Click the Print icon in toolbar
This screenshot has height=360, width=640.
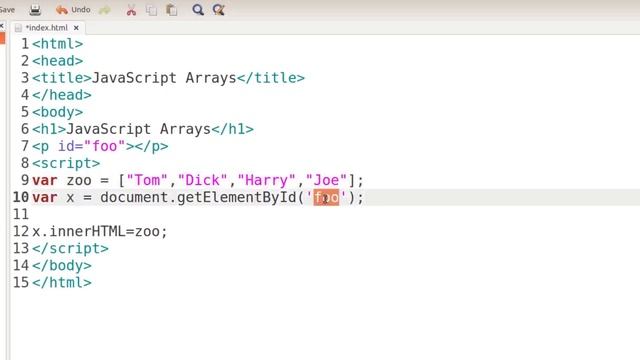pos(35,9)
